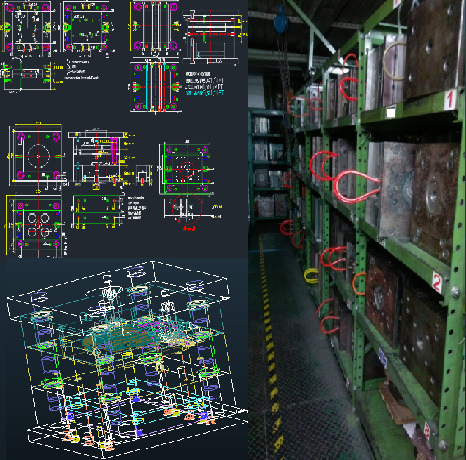The width and height of the screenshot is (466, 460).
Task: Select the green-outlined plate side view
Action: pyautogui.click(x=97, y=212)
